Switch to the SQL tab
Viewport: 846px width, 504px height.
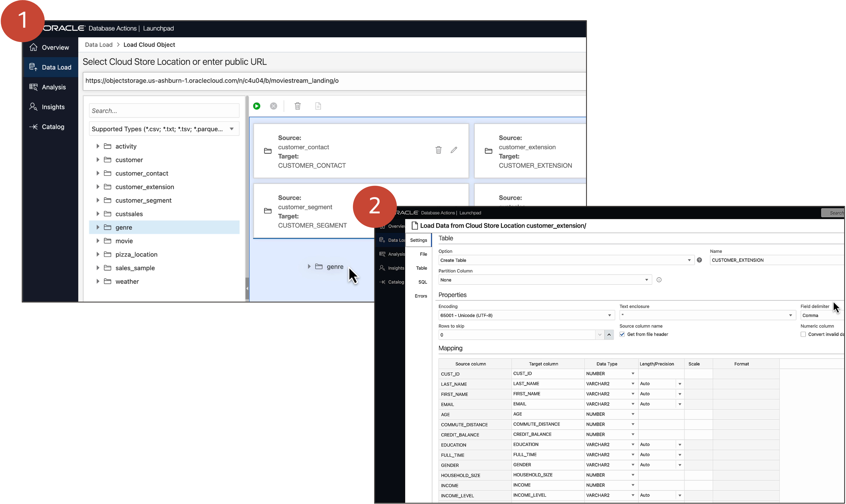tap(422, 282)
